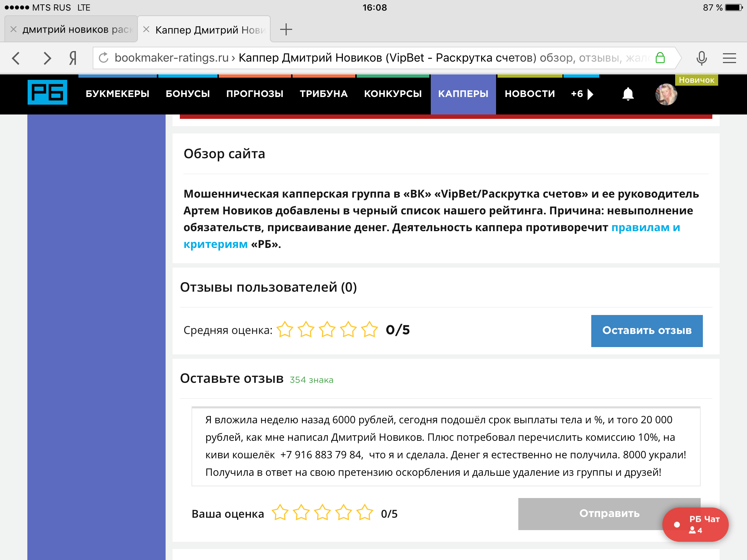Reload the page with the refresh icon
This screenshot has width=747, height=560.
point(104,58)
